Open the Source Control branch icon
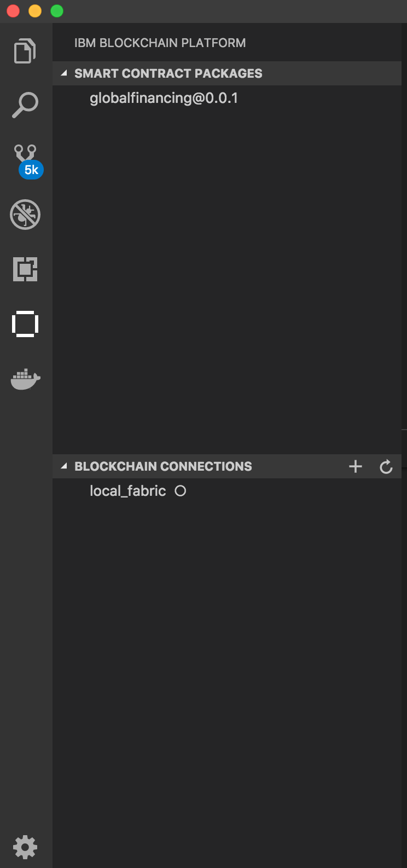The width and height of the screenshot is (407, 868). 25,153
